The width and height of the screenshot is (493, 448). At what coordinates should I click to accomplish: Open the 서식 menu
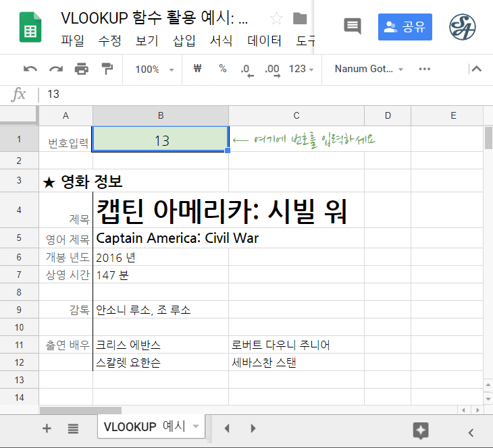coord(221,40)
